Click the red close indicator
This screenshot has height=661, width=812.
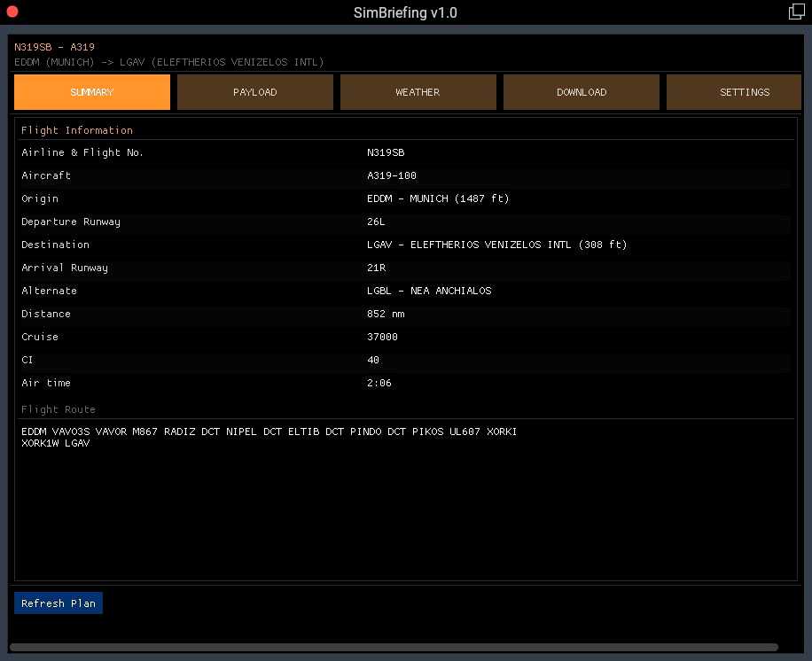coord(12,12)
